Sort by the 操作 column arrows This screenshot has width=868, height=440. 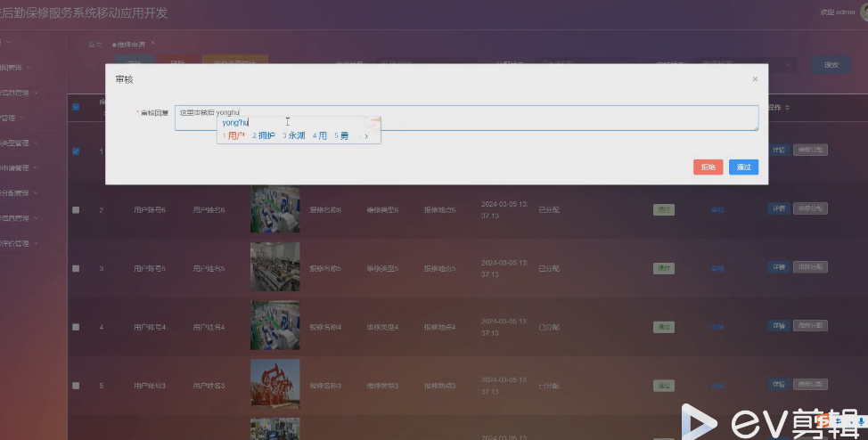787,108
